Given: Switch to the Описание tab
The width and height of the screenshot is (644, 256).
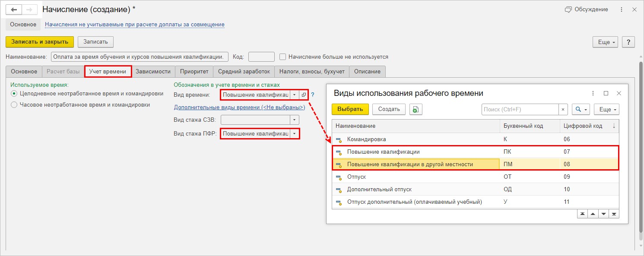Looking at the screenshot, I should pos(367,72).
